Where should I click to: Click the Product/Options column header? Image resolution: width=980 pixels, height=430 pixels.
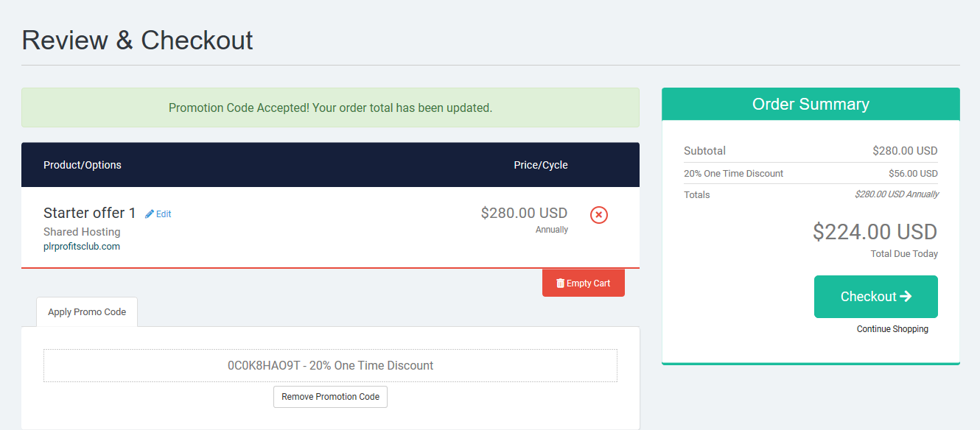click(83, 165)
